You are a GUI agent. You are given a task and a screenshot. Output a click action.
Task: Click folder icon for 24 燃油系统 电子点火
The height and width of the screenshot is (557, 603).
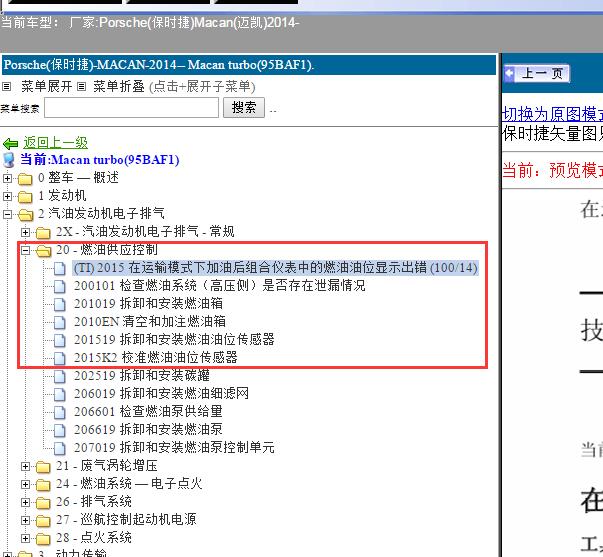[x=43, y=485]
